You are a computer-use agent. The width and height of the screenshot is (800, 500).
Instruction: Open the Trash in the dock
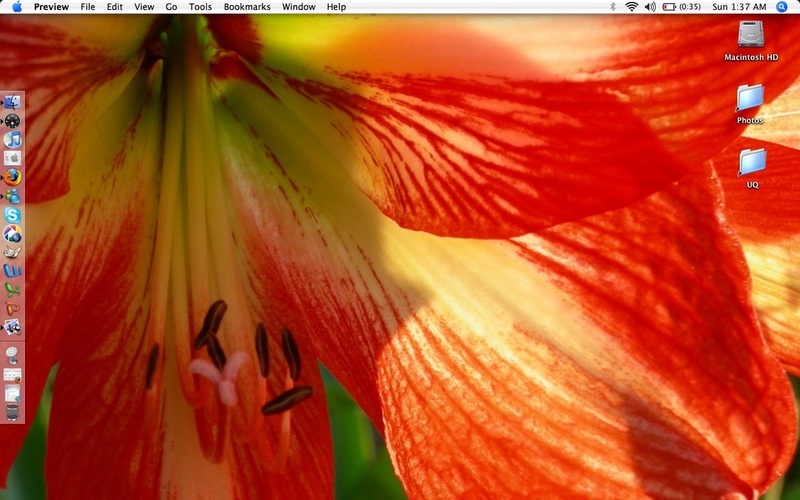(x=12, y=412)
